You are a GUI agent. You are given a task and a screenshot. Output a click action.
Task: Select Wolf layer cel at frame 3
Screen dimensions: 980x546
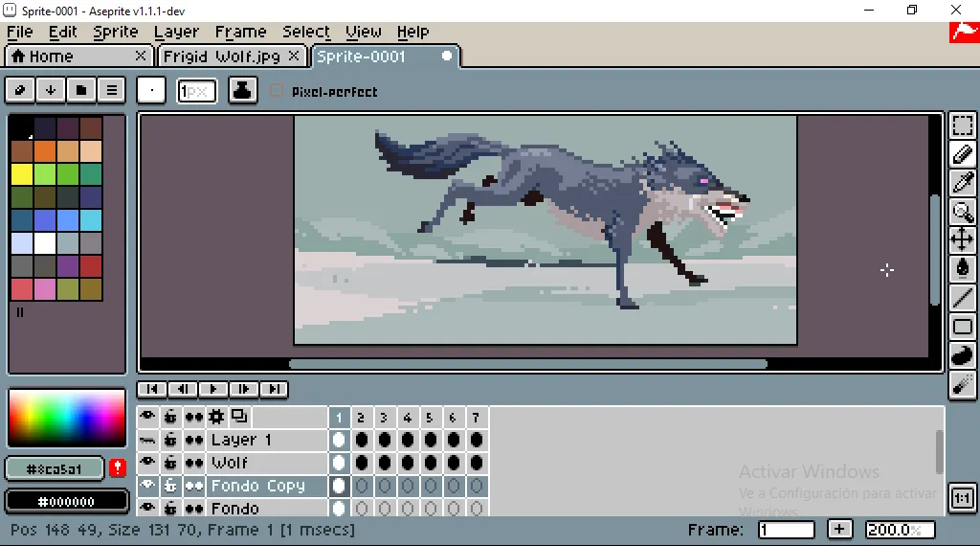point(385,463)
